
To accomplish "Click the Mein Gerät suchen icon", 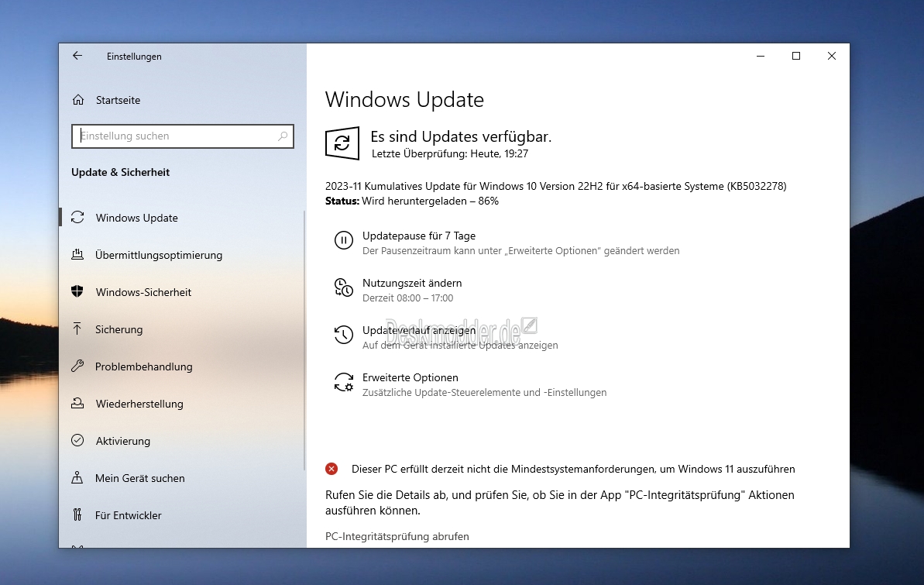I will (x=77, y=477).
